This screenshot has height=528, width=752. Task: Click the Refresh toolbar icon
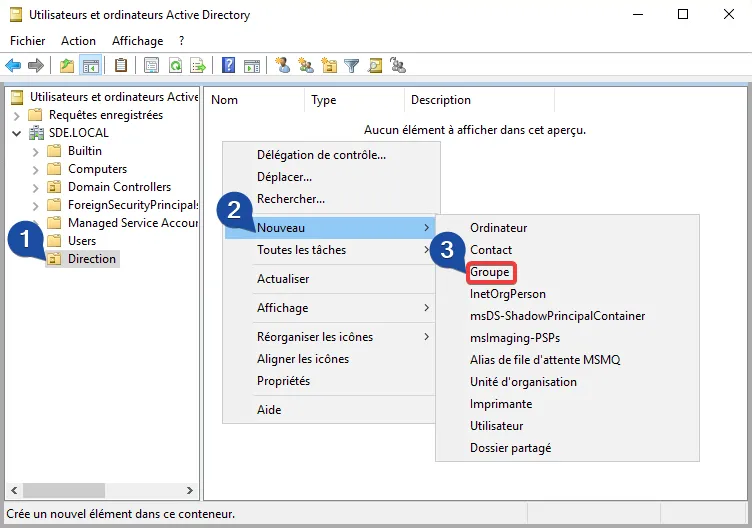coord(175,66)
